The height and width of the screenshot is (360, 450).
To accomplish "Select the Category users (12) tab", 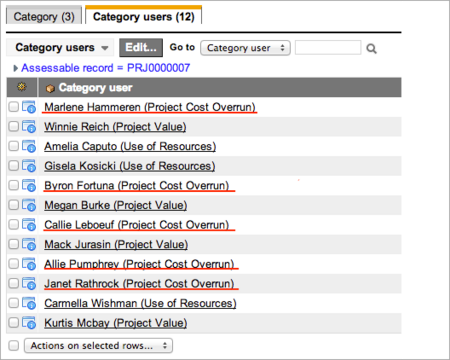I will coord(144,16).
